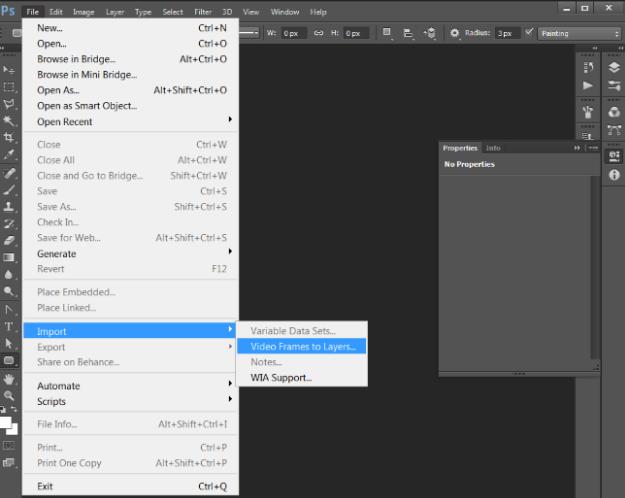Click the W width input field
Image resolution: width=625 pixels, height=498 pixels.
pyautogui.click(x=294, y=33)
